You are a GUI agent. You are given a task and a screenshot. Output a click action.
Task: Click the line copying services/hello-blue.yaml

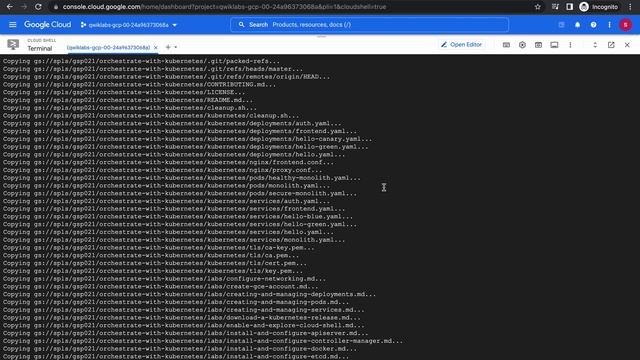178,216
